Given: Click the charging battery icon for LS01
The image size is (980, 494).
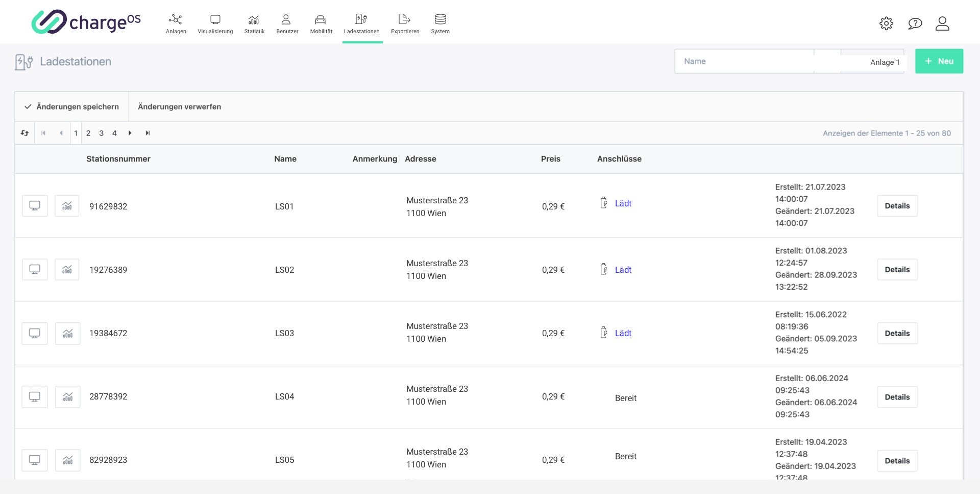Looking at the screenshot, I should 604,203.
